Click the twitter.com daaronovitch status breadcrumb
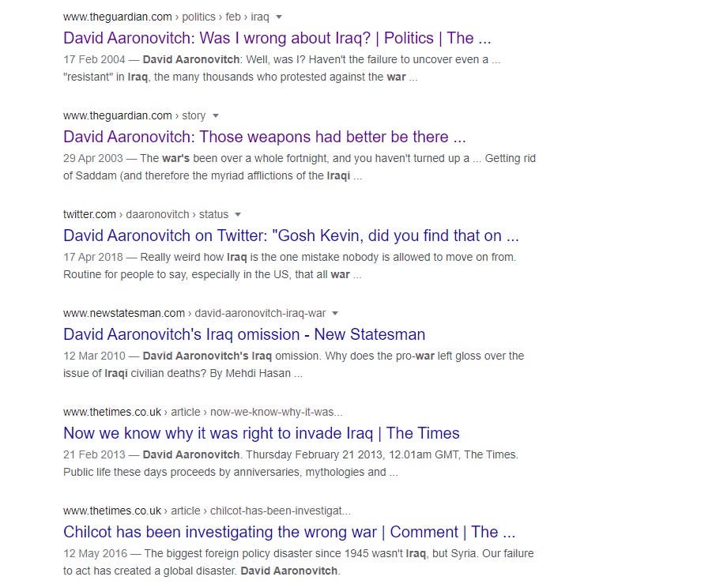This screenshot has width=716, height=588. [x=145, y=214]
